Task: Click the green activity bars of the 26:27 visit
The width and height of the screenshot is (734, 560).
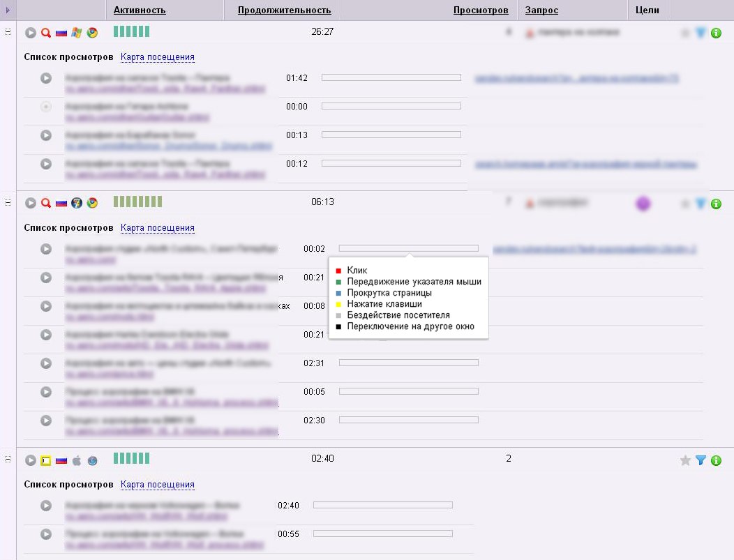Action: point(132,31)
